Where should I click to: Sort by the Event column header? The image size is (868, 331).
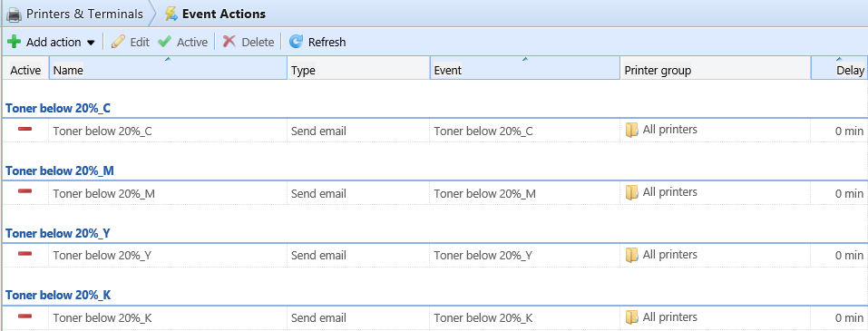coord(525,68)
